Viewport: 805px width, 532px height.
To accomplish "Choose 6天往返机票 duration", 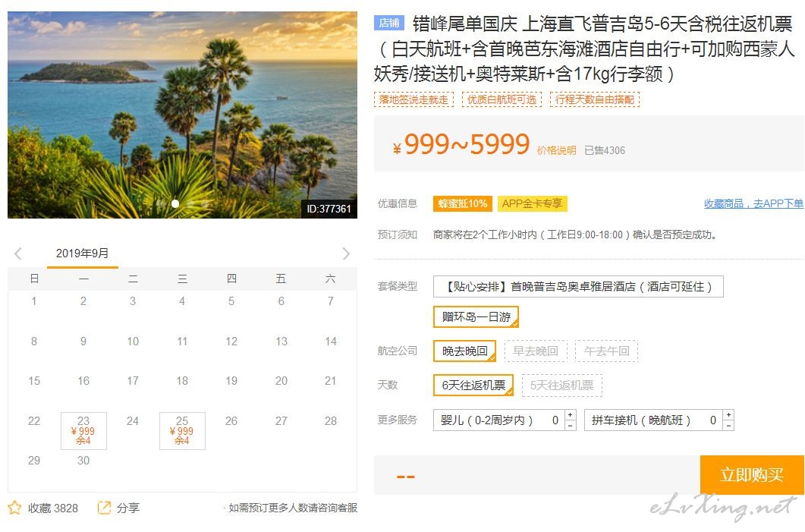I will click(x=473, y=385).
